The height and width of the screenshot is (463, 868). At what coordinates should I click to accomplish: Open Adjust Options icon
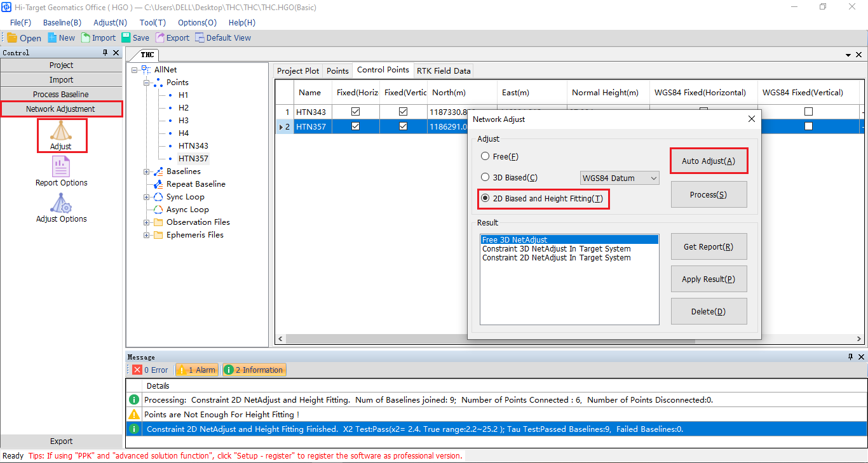[x=61, y=203]
